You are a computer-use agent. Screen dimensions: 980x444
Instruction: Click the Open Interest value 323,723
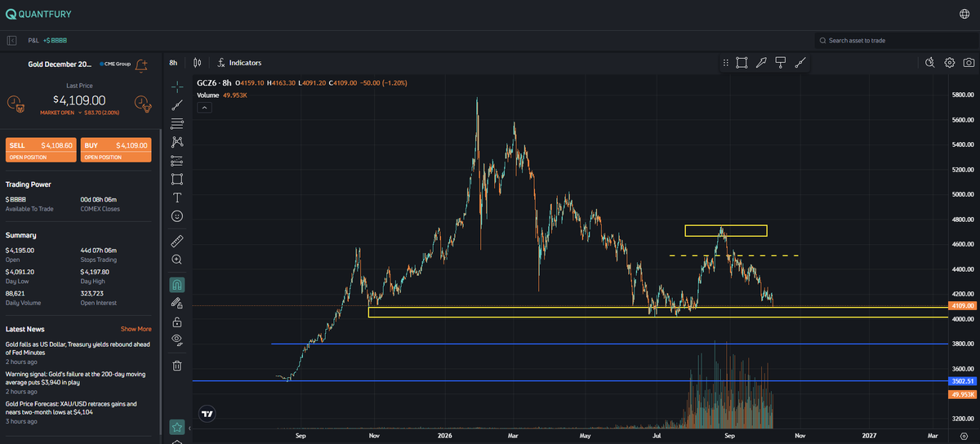point(92,293)
